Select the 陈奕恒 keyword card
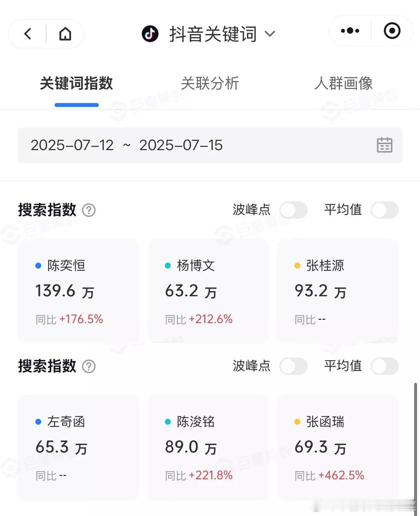Image resolution: width=420 pixels, height=516 pixels. [x=79, y=291]
